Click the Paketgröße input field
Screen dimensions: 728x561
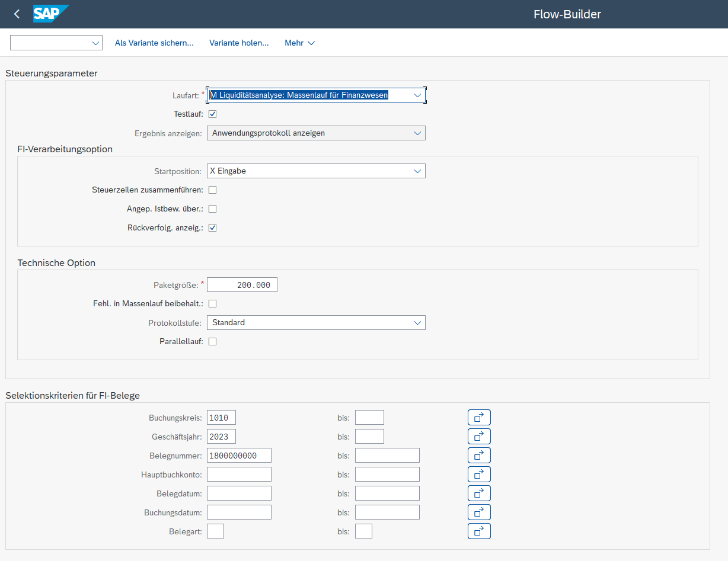point(242,285)
